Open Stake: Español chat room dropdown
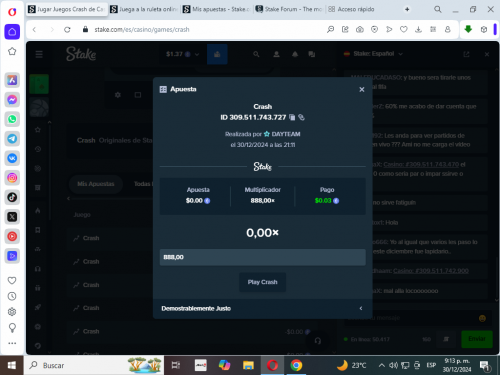This screenshot has width=500, height=375. pos(373,54)
